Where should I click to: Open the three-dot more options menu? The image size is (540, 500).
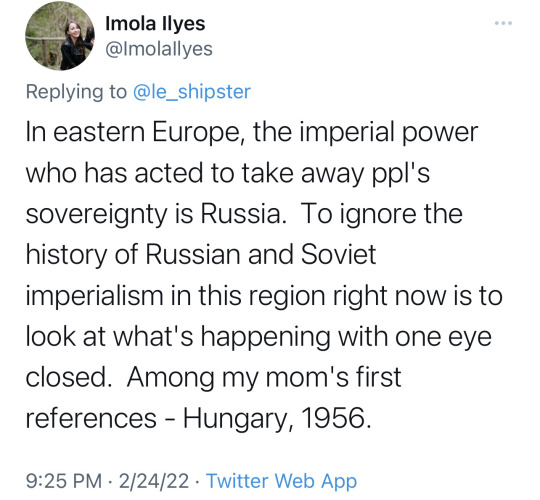coord(503,23)
